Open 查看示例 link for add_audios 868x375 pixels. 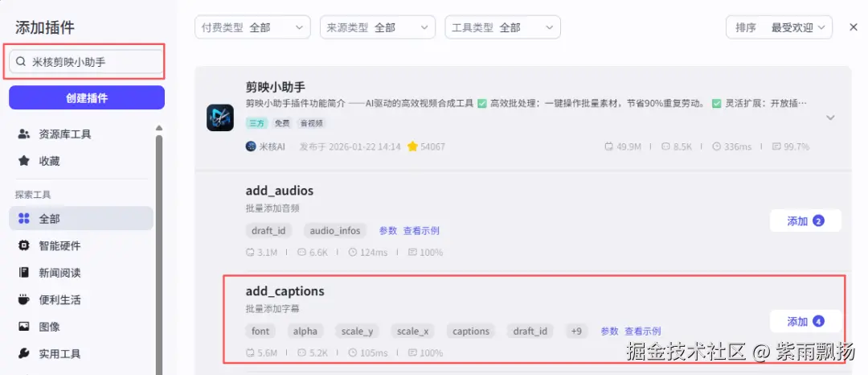pos(421,231)
